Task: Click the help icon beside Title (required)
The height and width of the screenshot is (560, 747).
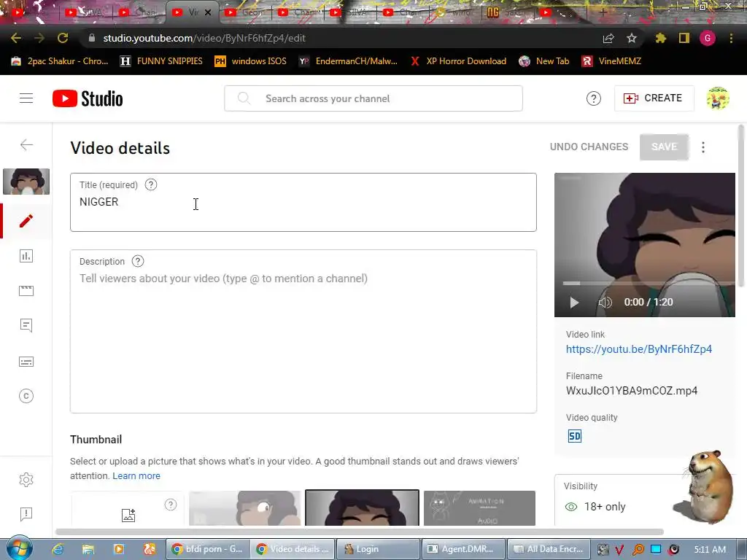Action: pos(151,184)
